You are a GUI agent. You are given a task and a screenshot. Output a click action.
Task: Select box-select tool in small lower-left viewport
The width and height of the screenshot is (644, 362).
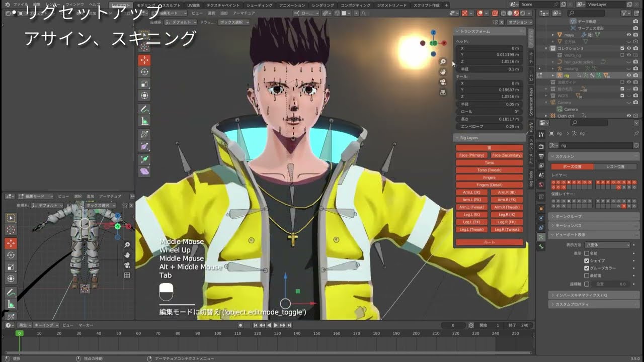[x=11, y=218]
